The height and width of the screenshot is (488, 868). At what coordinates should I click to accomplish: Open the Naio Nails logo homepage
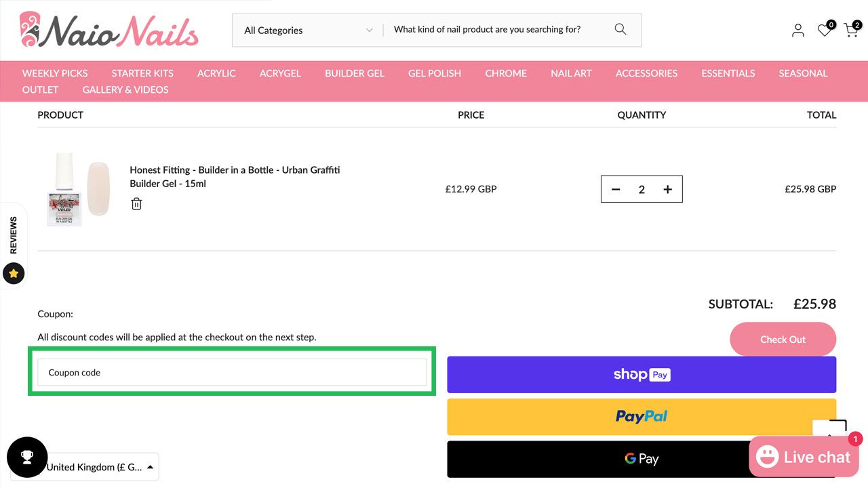[x=108, y=30]
